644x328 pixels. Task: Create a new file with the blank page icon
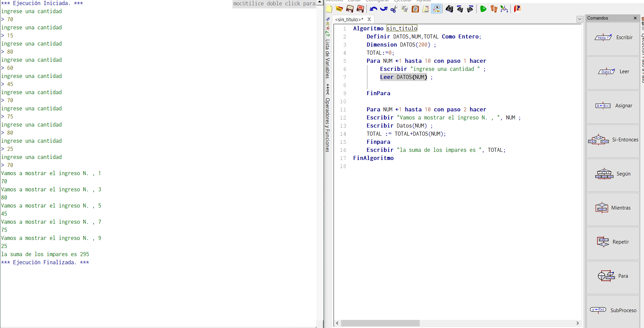tap(329, 9)
